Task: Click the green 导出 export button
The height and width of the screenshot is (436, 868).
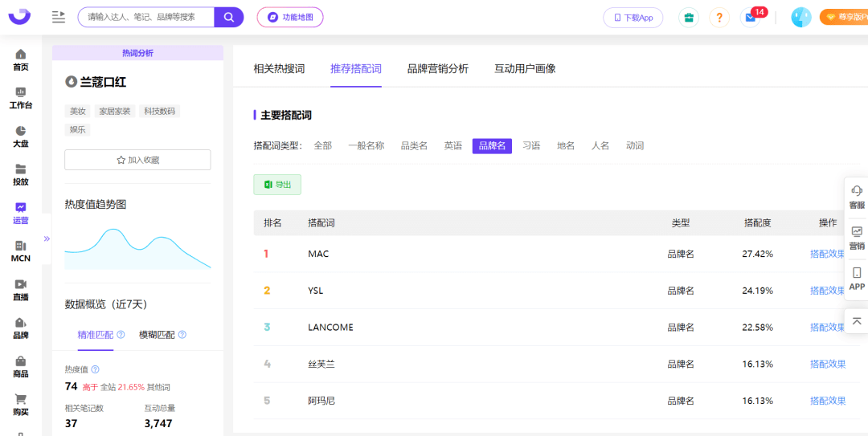Action: click(x=277, y=185)
